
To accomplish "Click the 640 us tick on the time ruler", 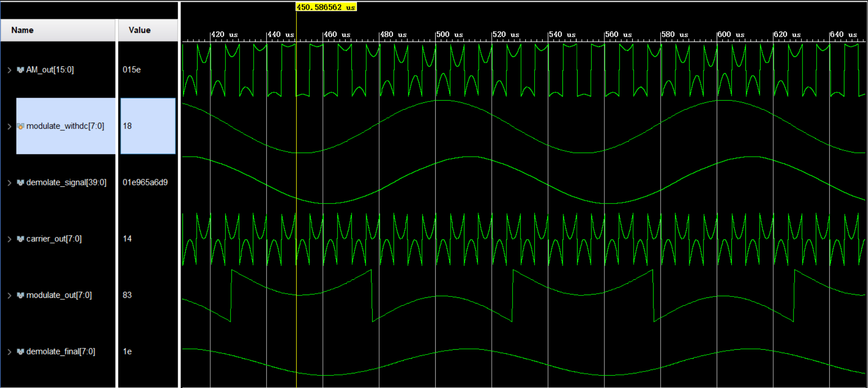I will 844,34.
